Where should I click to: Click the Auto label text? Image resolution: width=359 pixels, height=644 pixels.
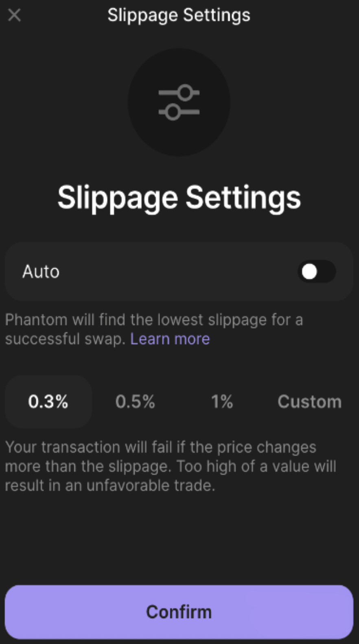coord(41,272)
